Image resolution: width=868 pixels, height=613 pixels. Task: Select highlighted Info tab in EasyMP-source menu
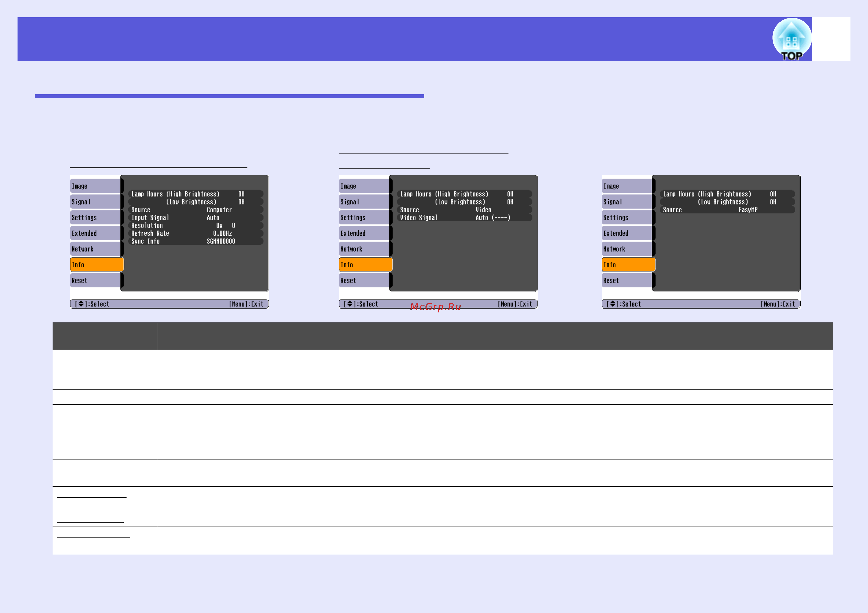coord(628,265)
